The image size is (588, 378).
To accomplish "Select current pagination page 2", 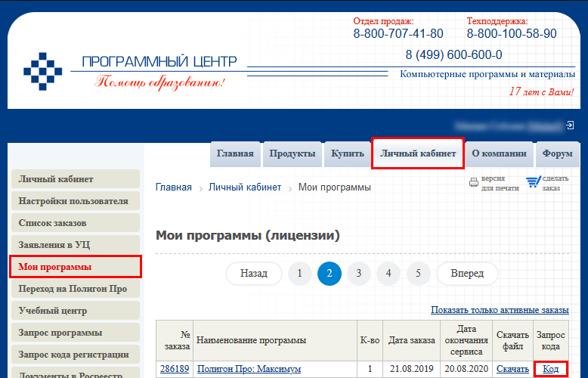I will (330, 274).
